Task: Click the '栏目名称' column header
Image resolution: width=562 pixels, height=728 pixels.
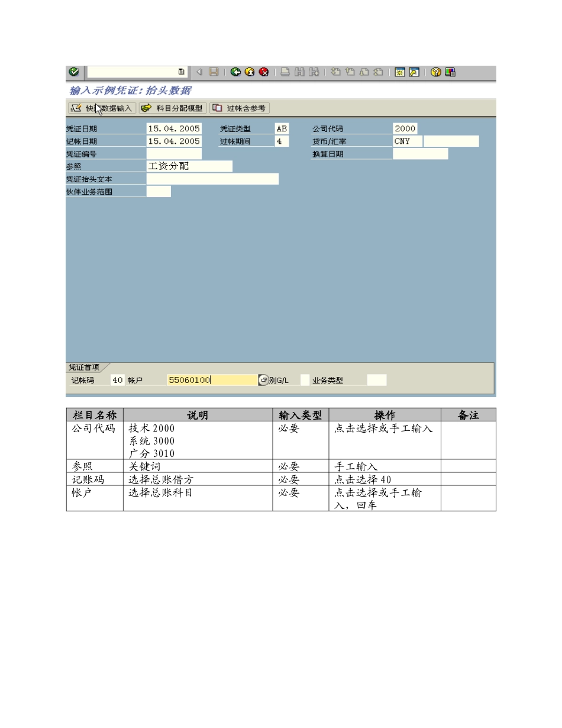Action: (x=95, y=415)
